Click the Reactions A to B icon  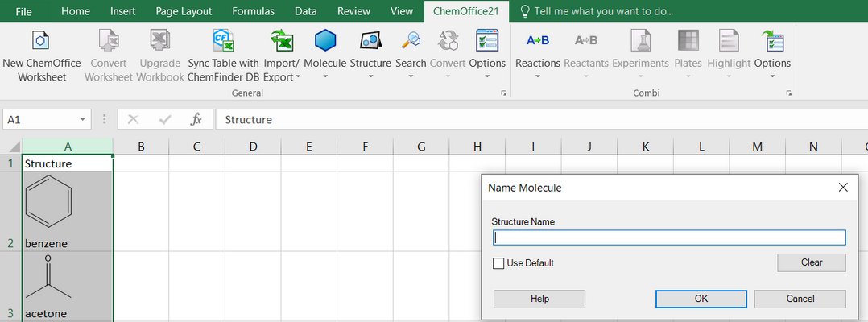click(x=538, y=40)
